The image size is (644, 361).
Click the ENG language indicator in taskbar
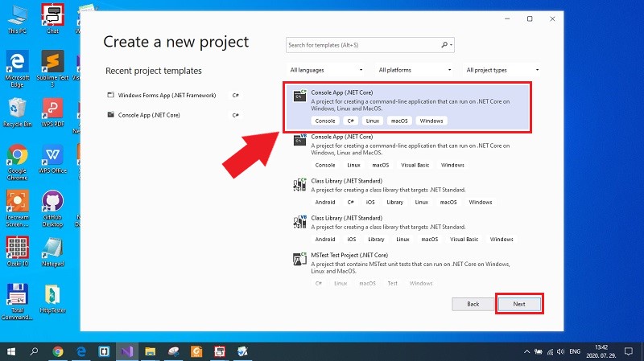[x=575, y=351]
